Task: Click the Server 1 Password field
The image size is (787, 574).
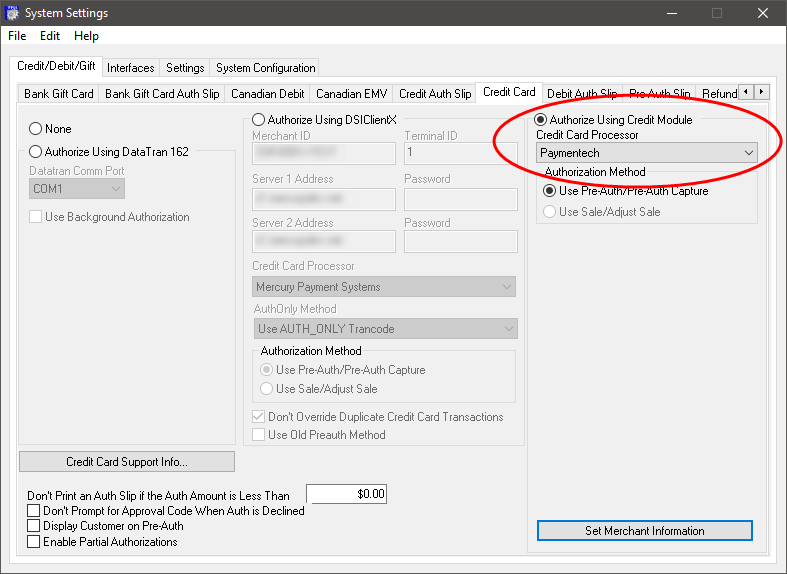Action: [x=461, y=199]
